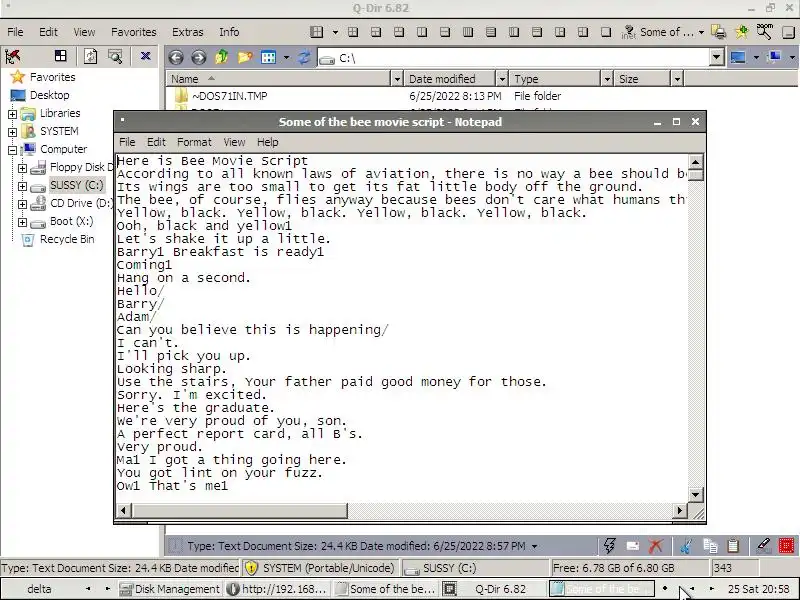The image size is (800, 600).
Task: Click the new folder icon in pane toolbar
Action: pos(245,57)
